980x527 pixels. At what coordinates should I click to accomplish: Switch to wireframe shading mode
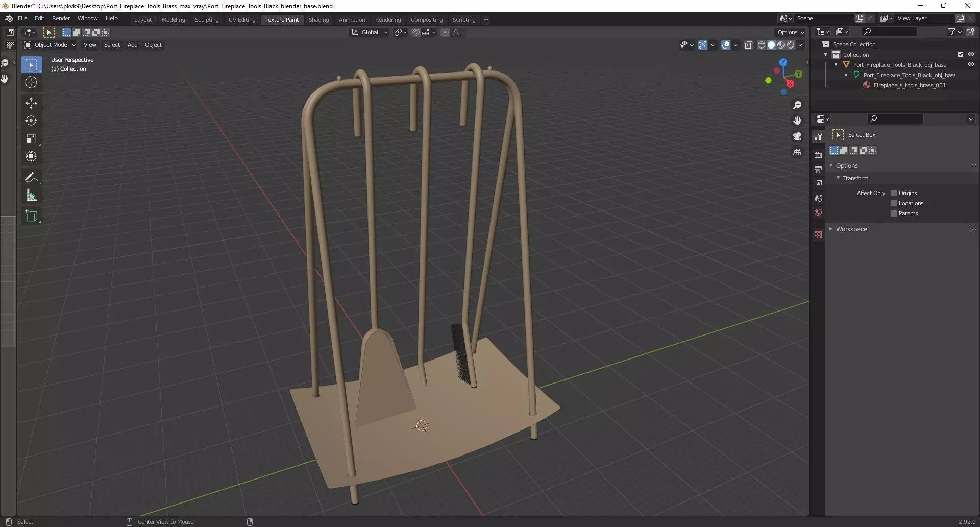[x=762, y=45]
